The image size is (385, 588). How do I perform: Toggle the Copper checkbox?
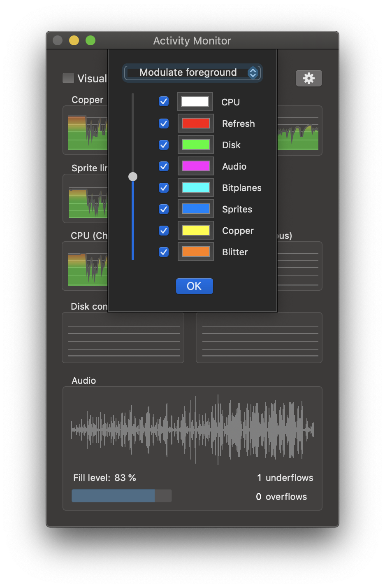pos(164,231)
